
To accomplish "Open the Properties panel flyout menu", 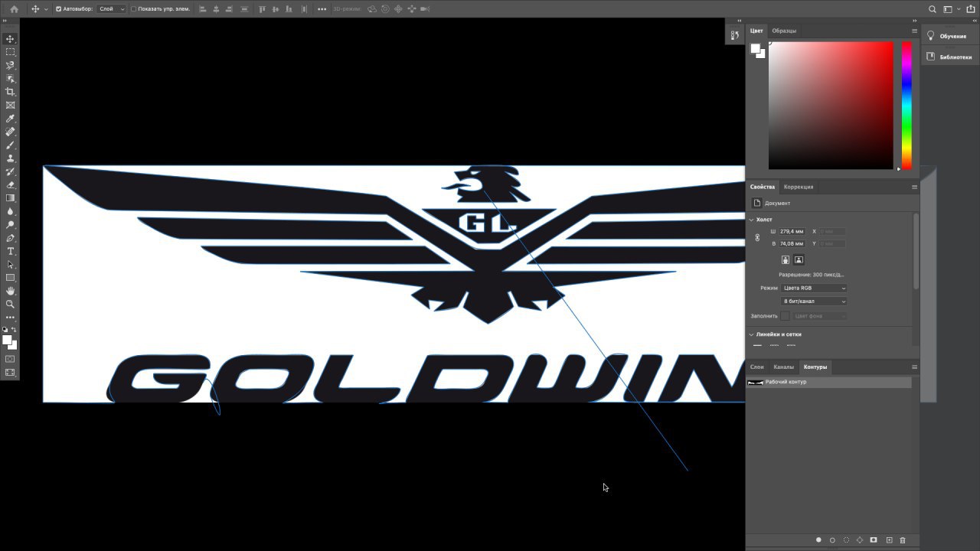I will click(914, 187).
